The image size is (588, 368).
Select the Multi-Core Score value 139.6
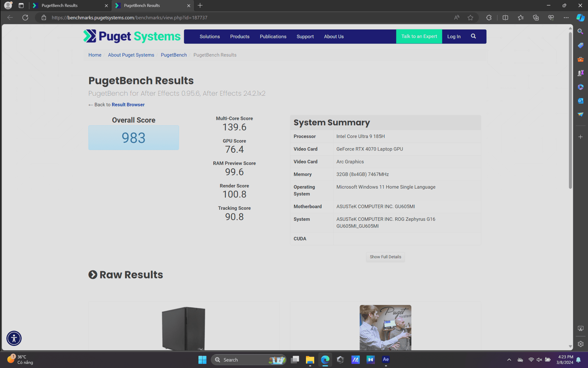[234, 127]
